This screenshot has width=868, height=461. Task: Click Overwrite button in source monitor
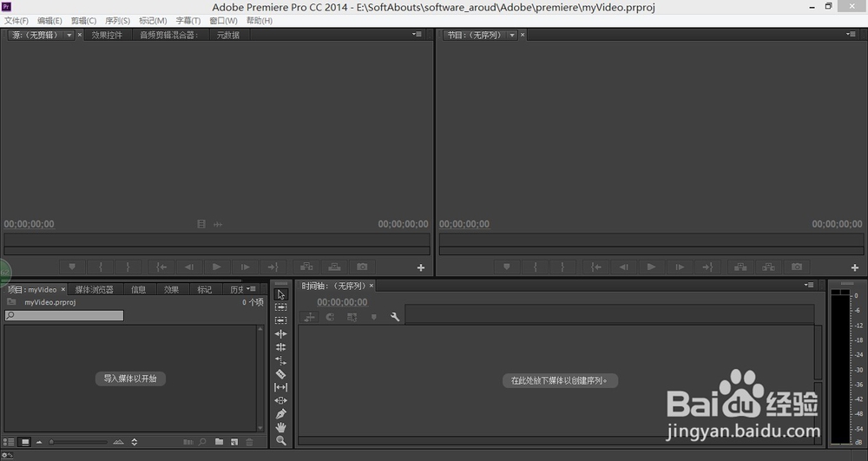pyautogui.click(x=334, y=267)
